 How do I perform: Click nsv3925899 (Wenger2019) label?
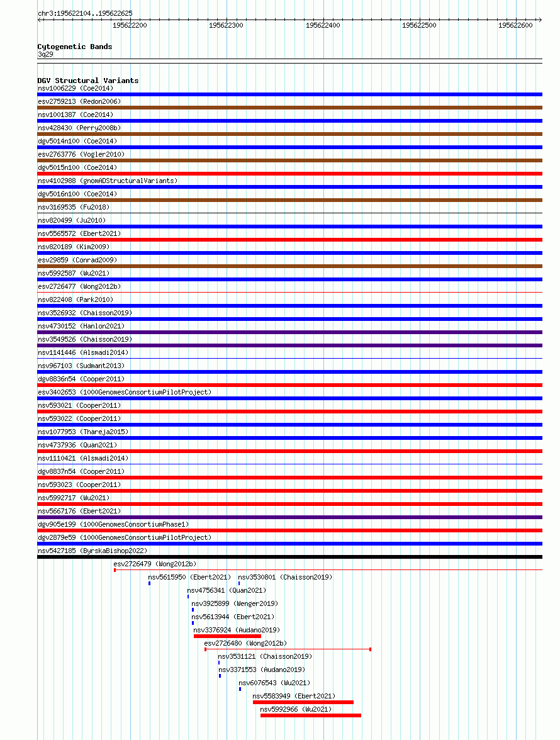(x=235, y=603)
